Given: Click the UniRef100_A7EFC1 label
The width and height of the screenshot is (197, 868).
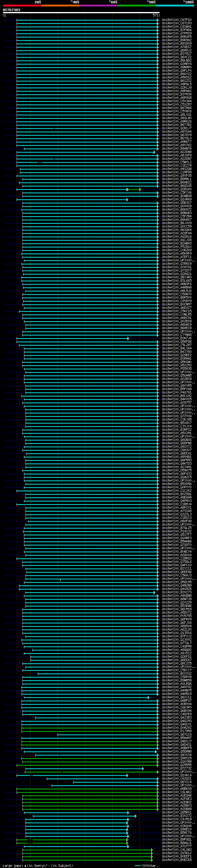Looking at the screenshot, I should (177, 257).
